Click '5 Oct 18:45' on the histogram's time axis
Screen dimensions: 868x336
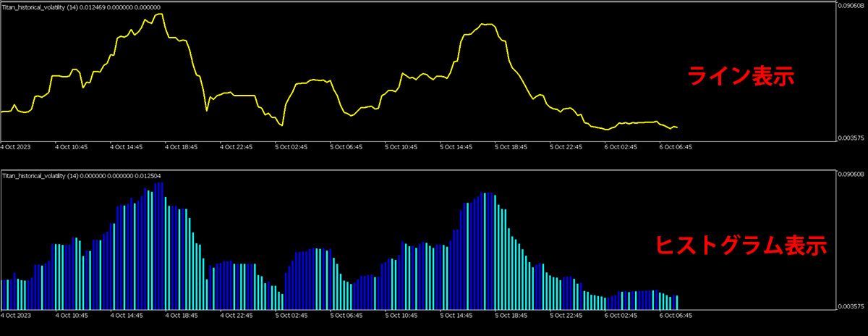click(x=511, y=316)
